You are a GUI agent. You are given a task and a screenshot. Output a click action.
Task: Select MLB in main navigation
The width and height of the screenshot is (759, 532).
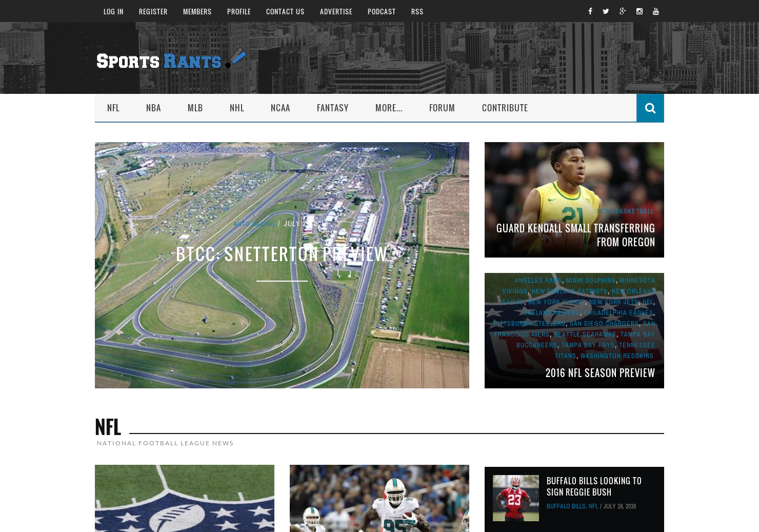(195, 108)
